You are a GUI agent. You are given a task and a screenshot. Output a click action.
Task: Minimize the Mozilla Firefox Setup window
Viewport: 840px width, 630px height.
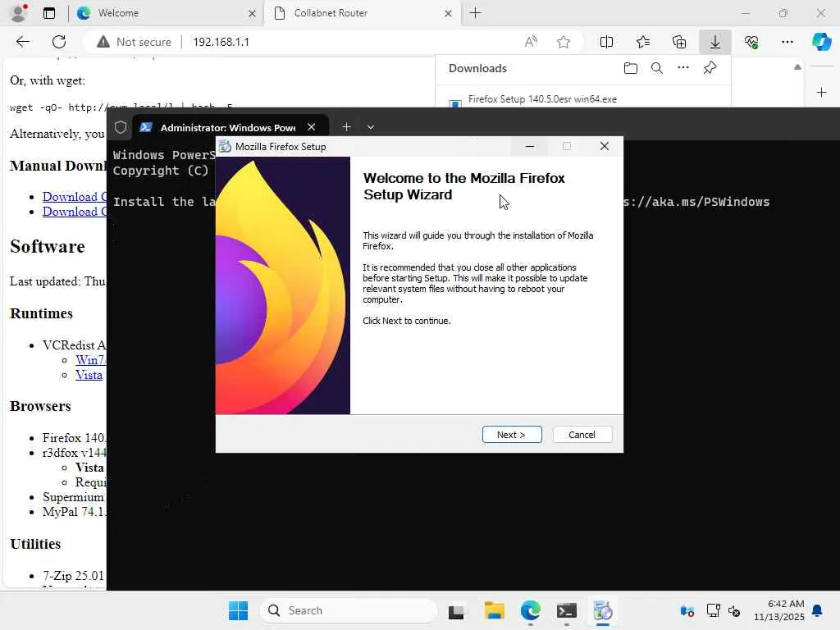click(x=529, y=146)
